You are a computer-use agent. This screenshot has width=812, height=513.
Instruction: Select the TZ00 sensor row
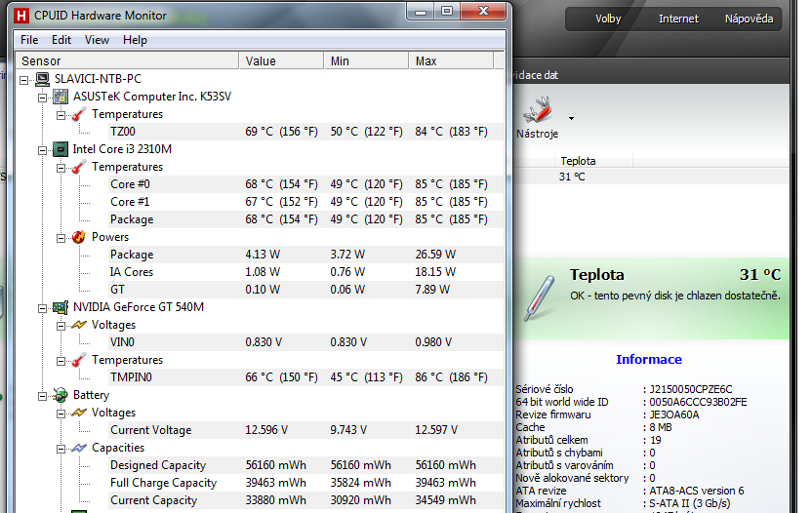(x=305, y=132)
